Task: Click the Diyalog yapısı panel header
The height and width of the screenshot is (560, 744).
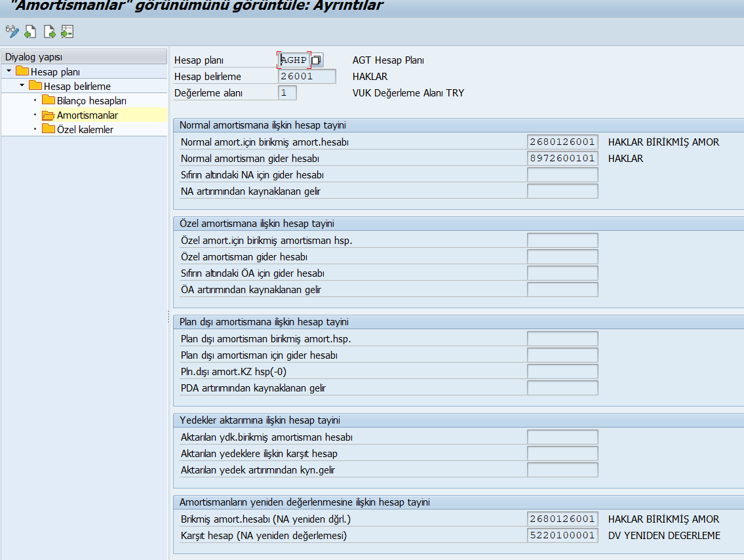Action: pos(84,56)
